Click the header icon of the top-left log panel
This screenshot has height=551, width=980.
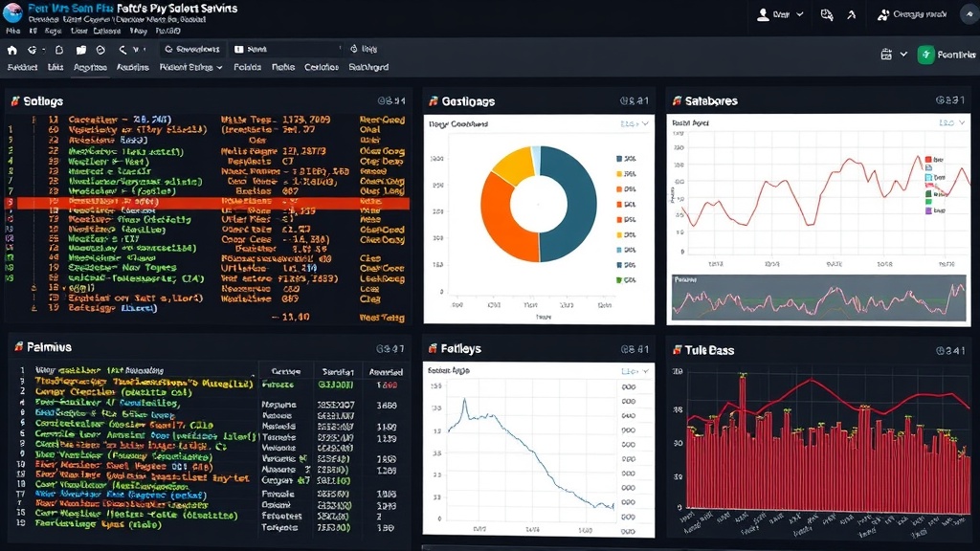[14, 100]
